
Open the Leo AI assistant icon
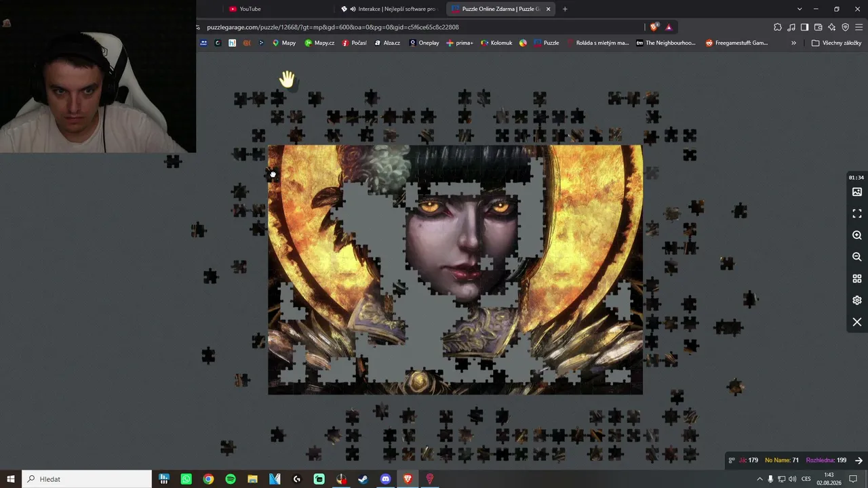(x=832, y=27)
